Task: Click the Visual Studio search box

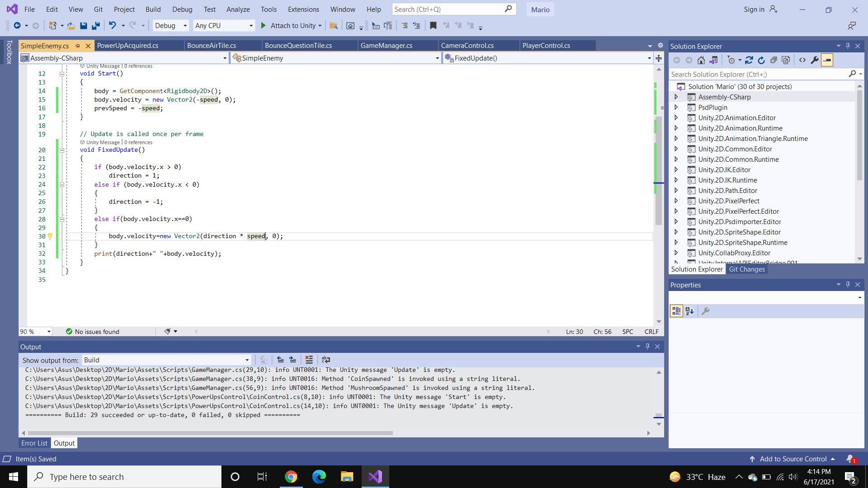Action: [453, 9]
